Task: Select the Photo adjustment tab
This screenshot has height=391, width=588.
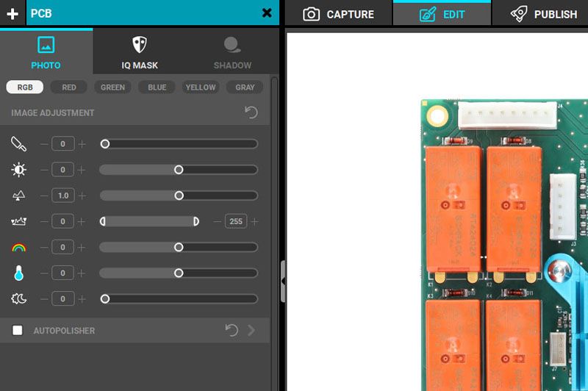Action: (46, 52)
